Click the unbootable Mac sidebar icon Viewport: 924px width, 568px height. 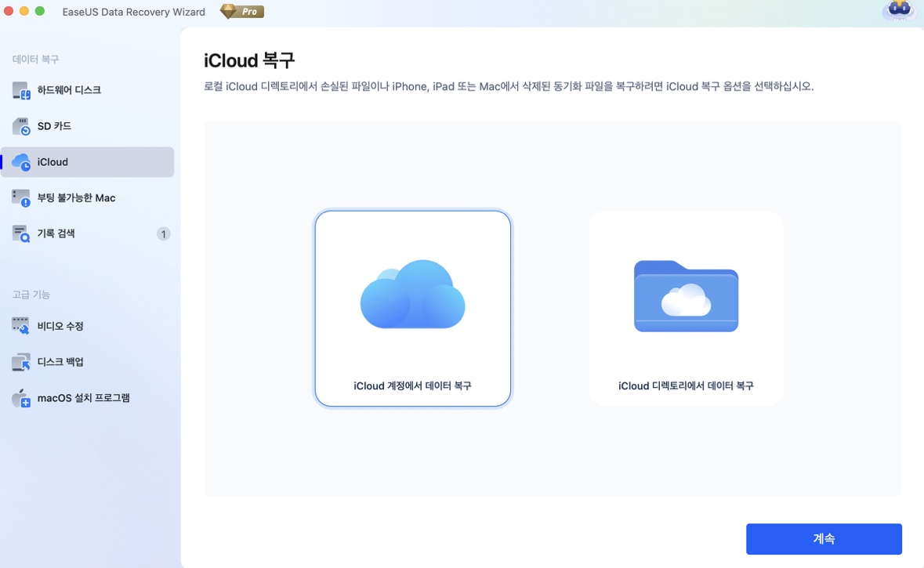(x=20, y=198)
